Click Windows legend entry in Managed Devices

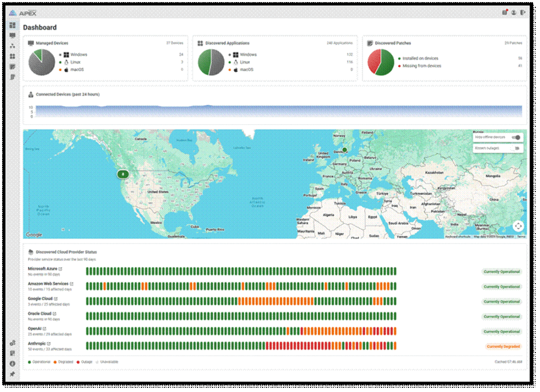coord(73,55)
